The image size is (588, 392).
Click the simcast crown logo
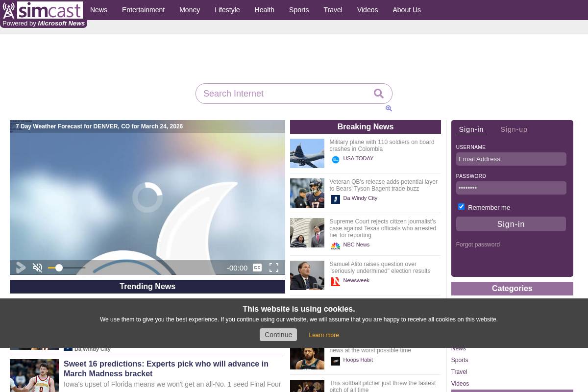8,10
